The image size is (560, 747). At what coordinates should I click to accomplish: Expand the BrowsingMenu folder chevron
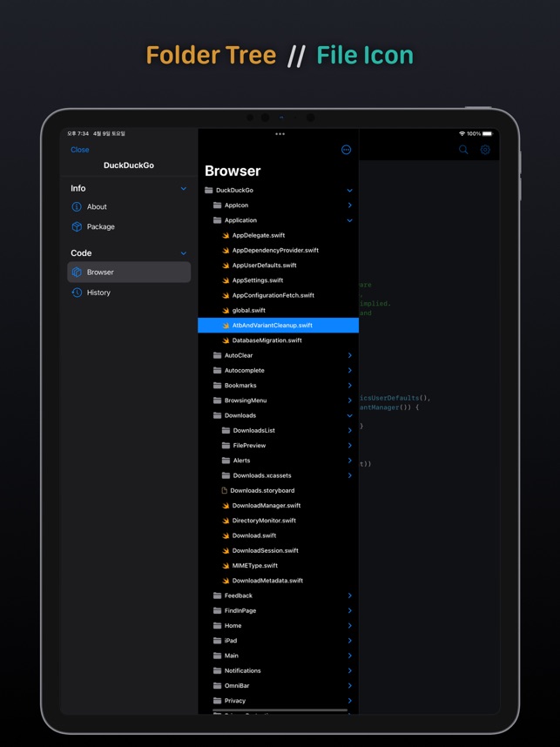(350, 400)
